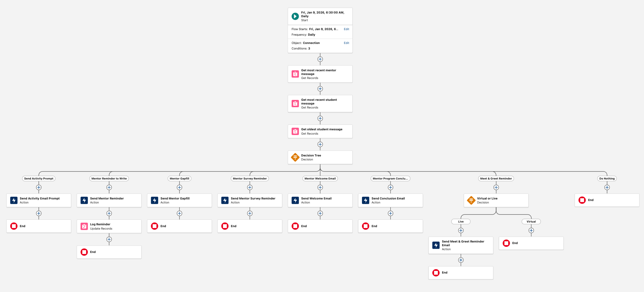The width and height of the screenshot is (644, 292).
Task: Add an element below Send Welcome Email
Action: click(320, 213)
